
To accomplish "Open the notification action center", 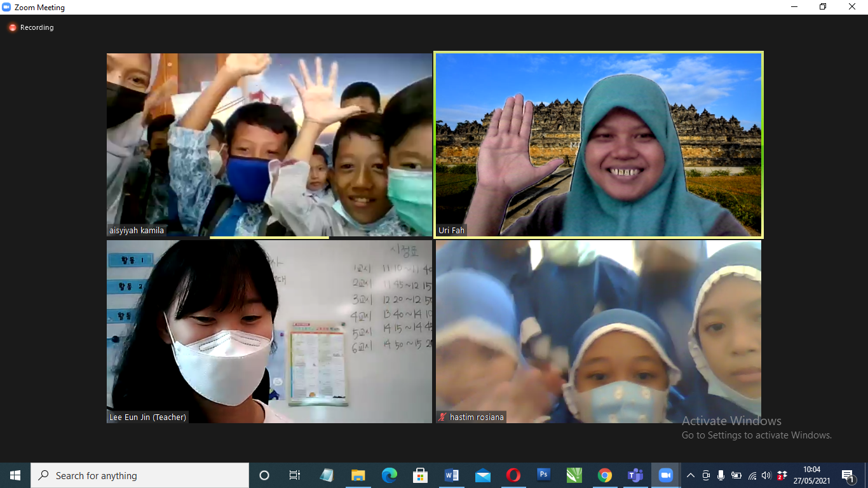I will (x=848, y=475).
